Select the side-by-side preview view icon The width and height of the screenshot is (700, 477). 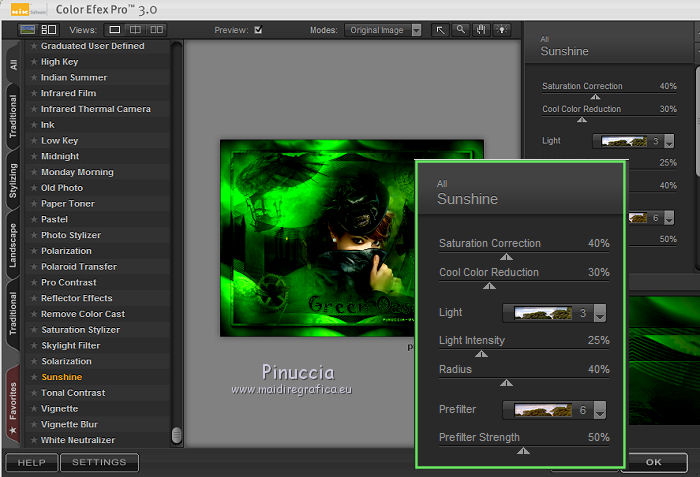156,29
